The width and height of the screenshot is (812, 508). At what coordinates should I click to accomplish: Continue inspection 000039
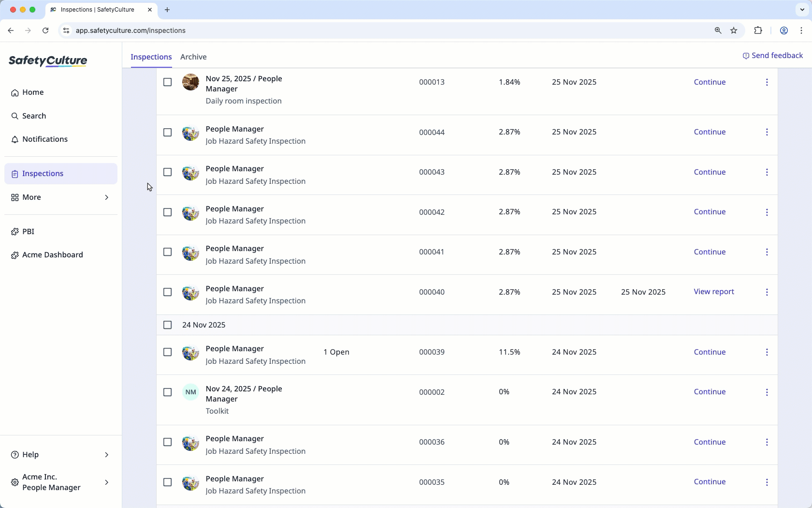tap(710, 352)
